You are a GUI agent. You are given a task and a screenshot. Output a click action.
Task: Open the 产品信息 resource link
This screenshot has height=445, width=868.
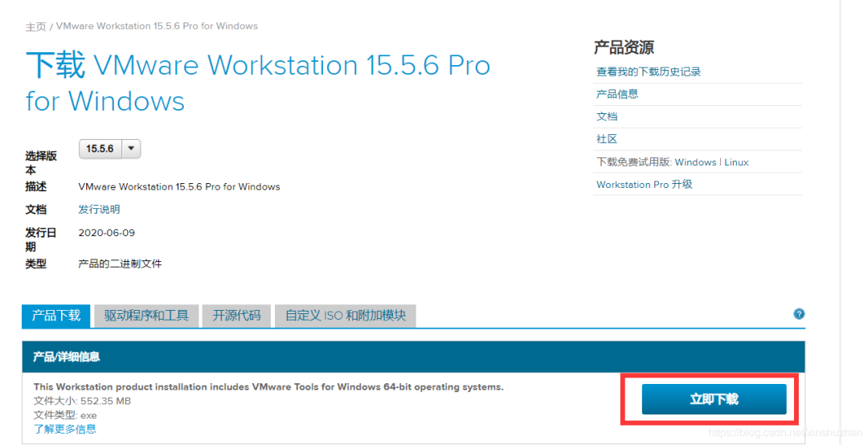[617, 94]
